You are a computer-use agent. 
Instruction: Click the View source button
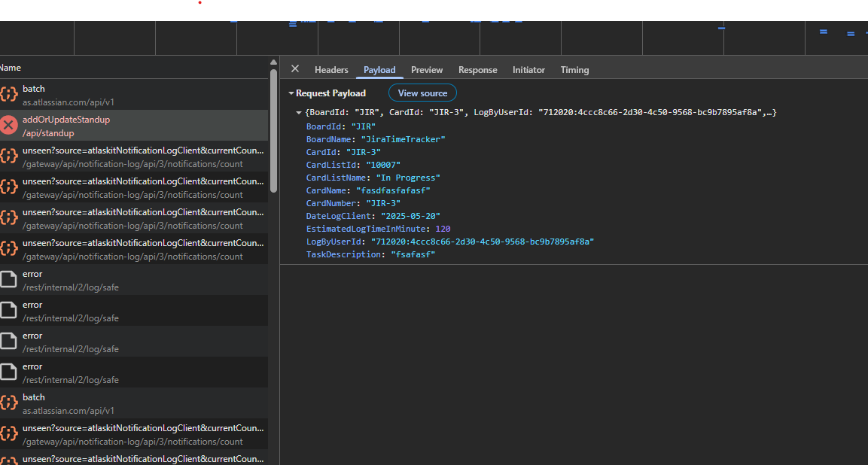(x=422, y=93)
